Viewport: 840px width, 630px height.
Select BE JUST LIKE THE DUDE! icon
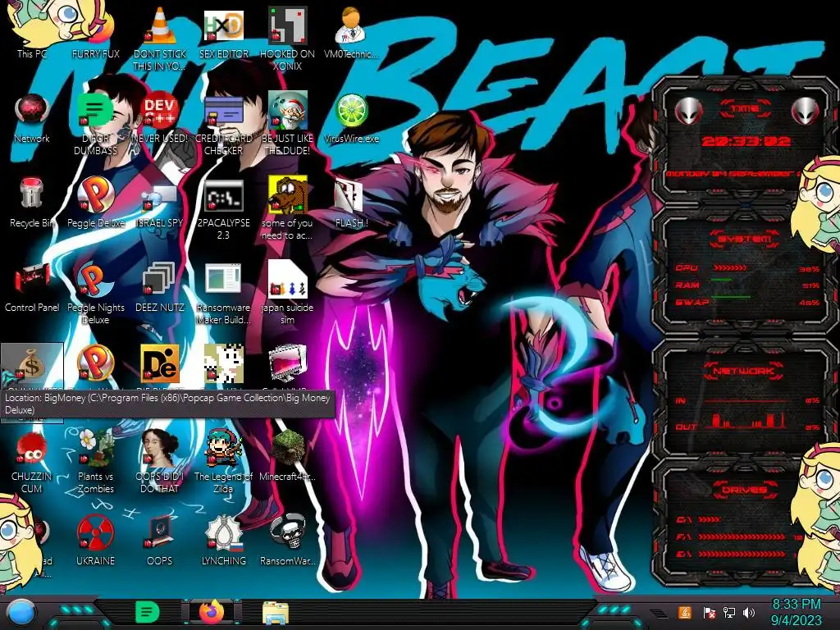tap(287, 110)
